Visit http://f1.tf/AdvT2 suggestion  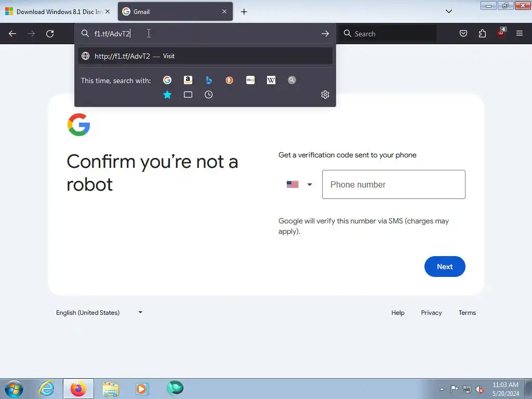tap(205, 56)
